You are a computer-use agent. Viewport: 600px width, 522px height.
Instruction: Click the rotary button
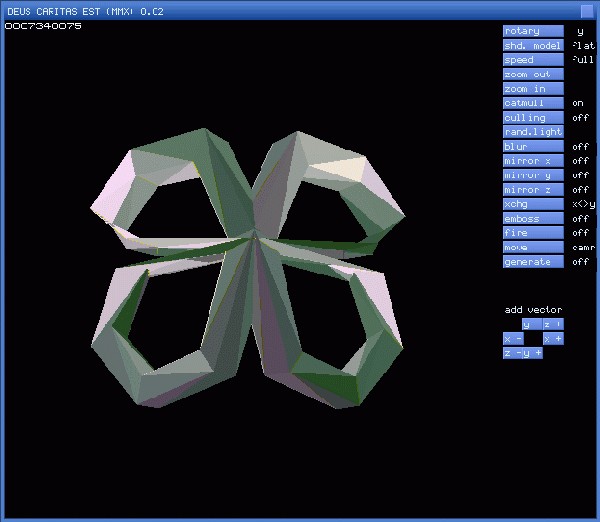tap(533, 31)
